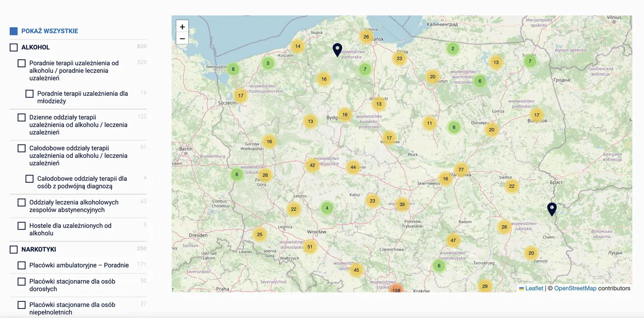Screen dimensions: 644x318
Task: Click the dark pin in Pomorskie region
Action: point(337,49)
